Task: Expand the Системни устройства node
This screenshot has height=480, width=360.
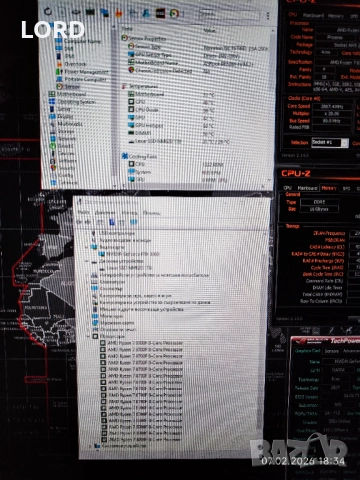Action: (x=90, y=445)
